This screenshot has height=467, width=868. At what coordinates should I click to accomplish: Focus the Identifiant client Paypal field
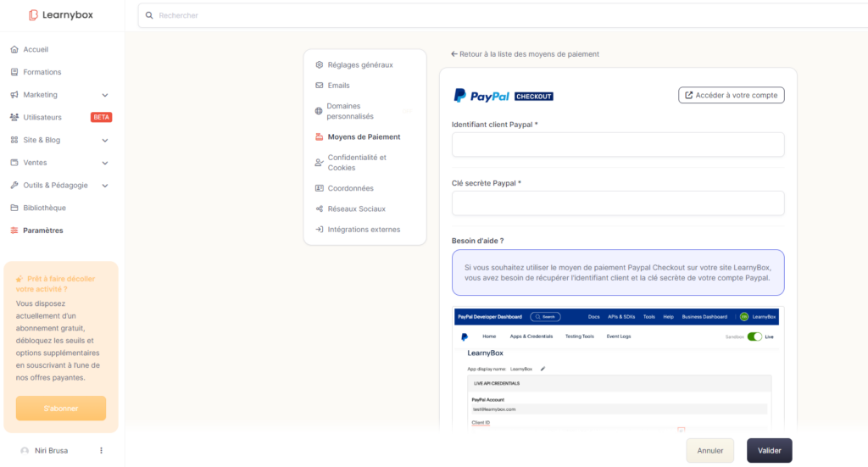(617, 145)
